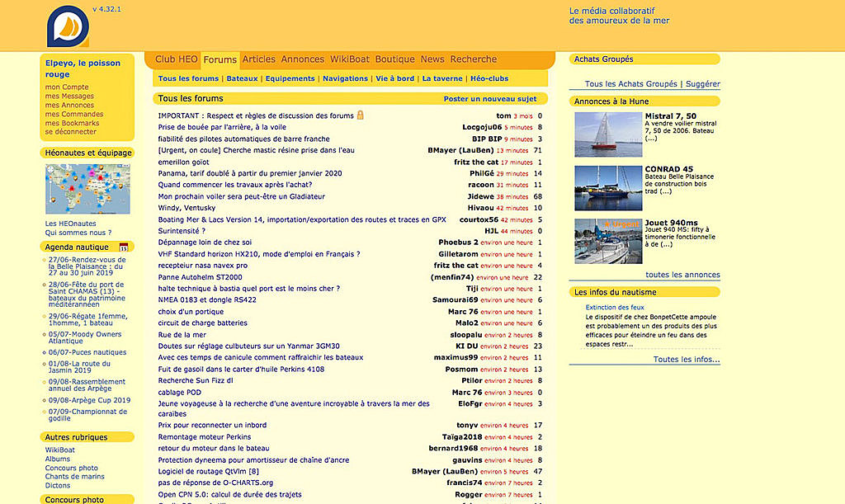845x504 pixels.
Task: Click the lock icon beside IMPORTANT topic
Action: click(360, 115)
